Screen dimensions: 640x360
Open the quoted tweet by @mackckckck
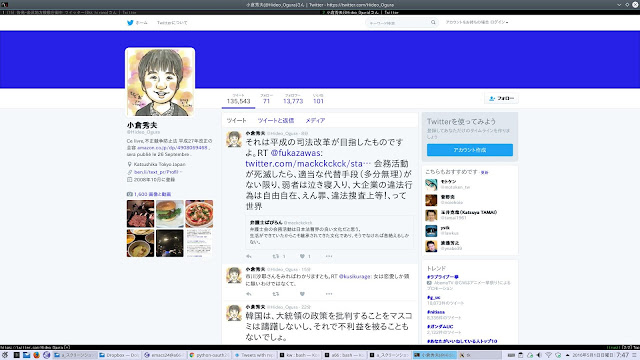(329, 232)
